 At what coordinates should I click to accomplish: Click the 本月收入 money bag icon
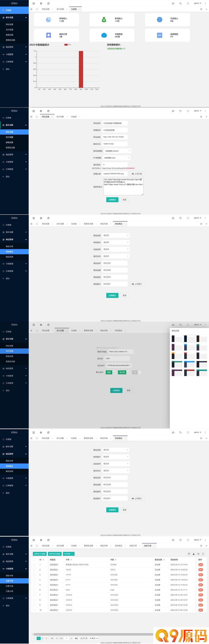104,20
